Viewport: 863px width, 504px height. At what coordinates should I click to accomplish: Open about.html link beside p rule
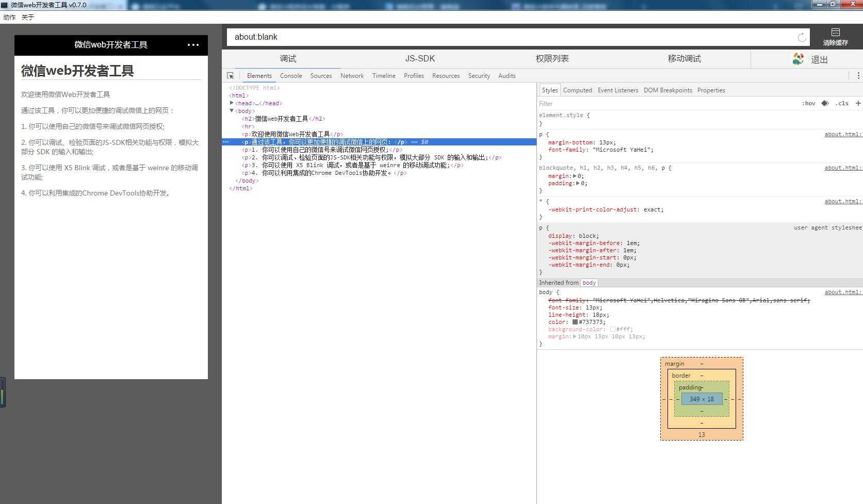[842, 134]
